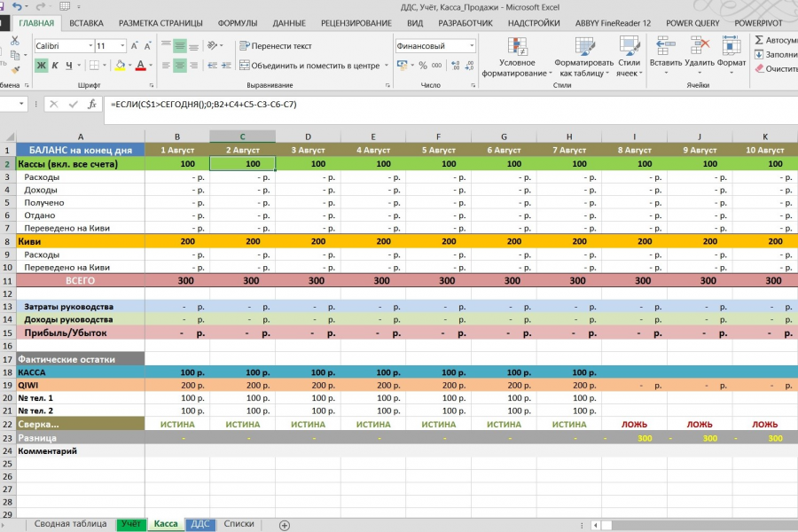Click AutoSum sigma icon

tap(759, 40)
